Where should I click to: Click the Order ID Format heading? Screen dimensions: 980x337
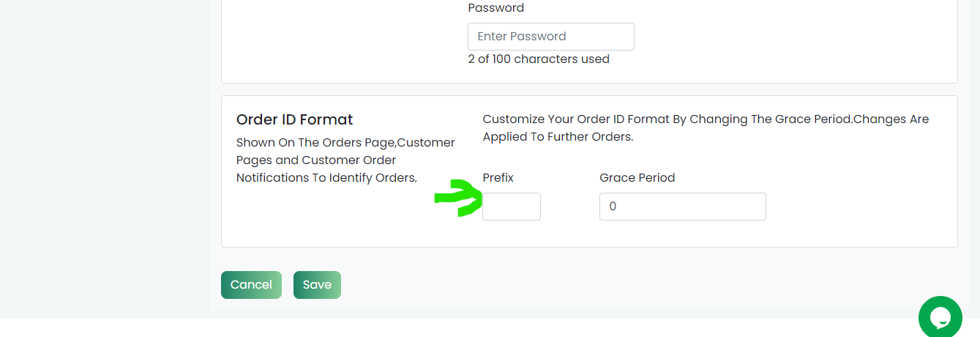(295, 119)
